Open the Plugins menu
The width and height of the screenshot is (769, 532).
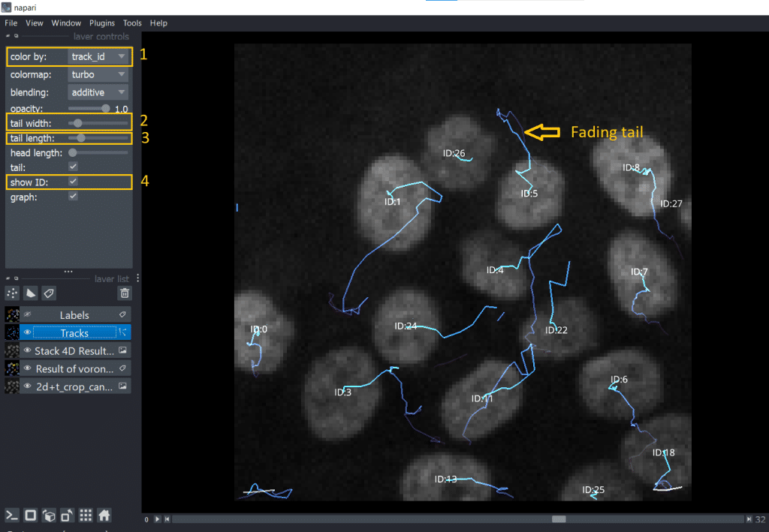pos(101,23)
